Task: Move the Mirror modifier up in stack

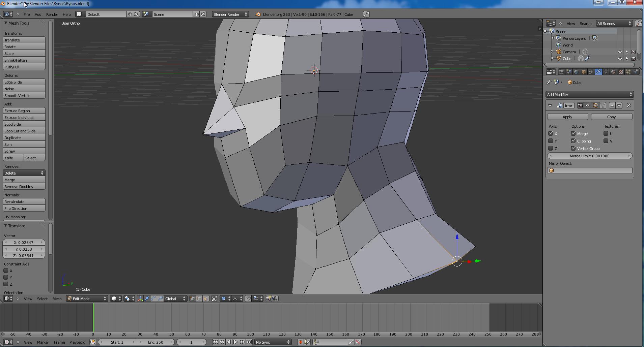Action: (x=612, y=106)
